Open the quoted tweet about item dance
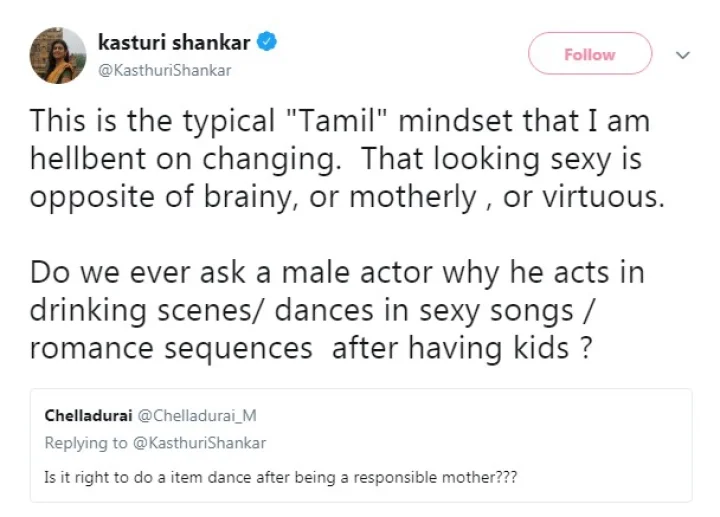The width and height of the screenshot is (720, 517). [360, 476]
